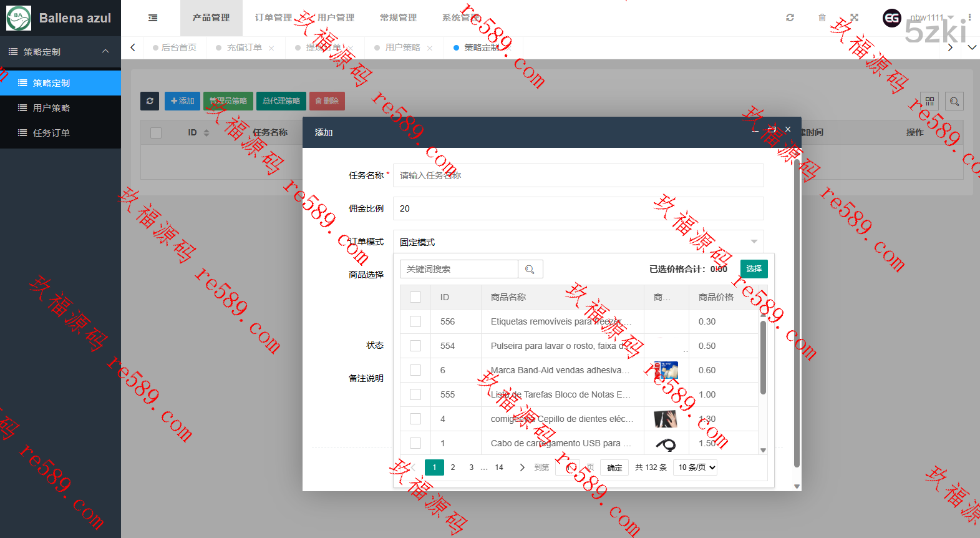Image resolution: width=980 pixels, height=538 pixels.
Task: Click the magnifier search icon in table toolbar
Action: [x=954, y=101]
